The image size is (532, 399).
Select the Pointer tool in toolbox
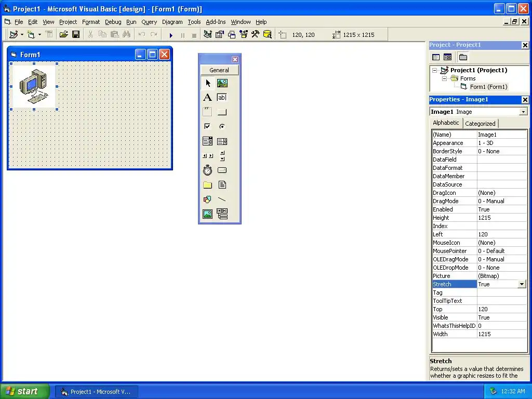click(x=208, y=83)
